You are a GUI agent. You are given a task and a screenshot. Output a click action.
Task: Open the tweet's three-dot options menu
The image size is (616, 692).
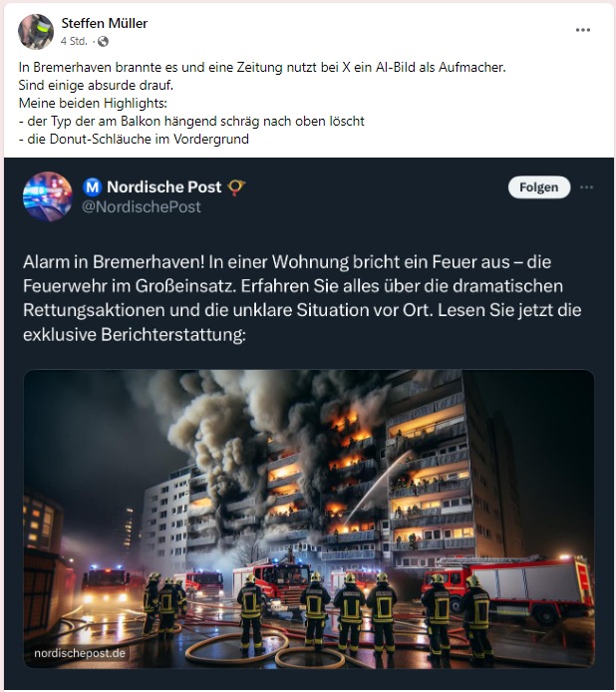[586, 187]
